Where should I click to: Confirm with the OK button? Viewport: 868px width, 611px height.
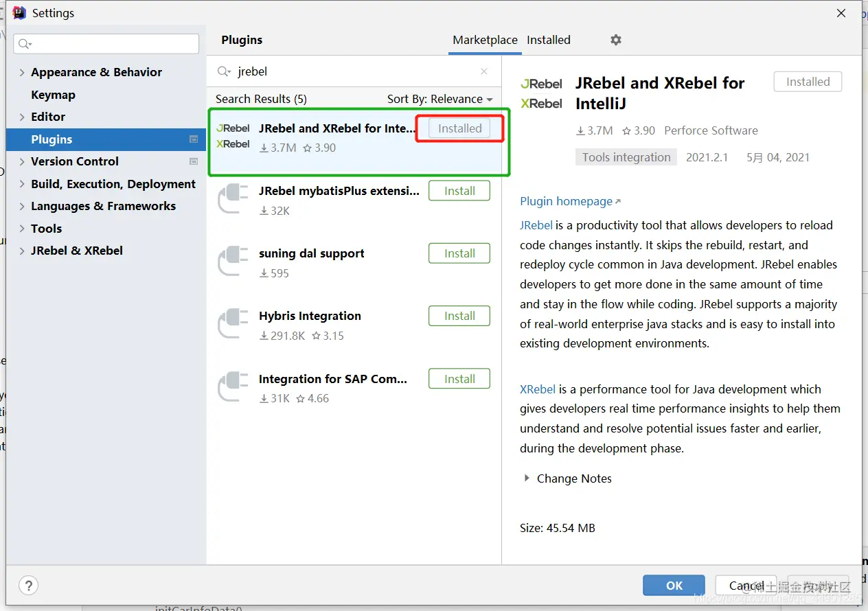click(674, 586)
